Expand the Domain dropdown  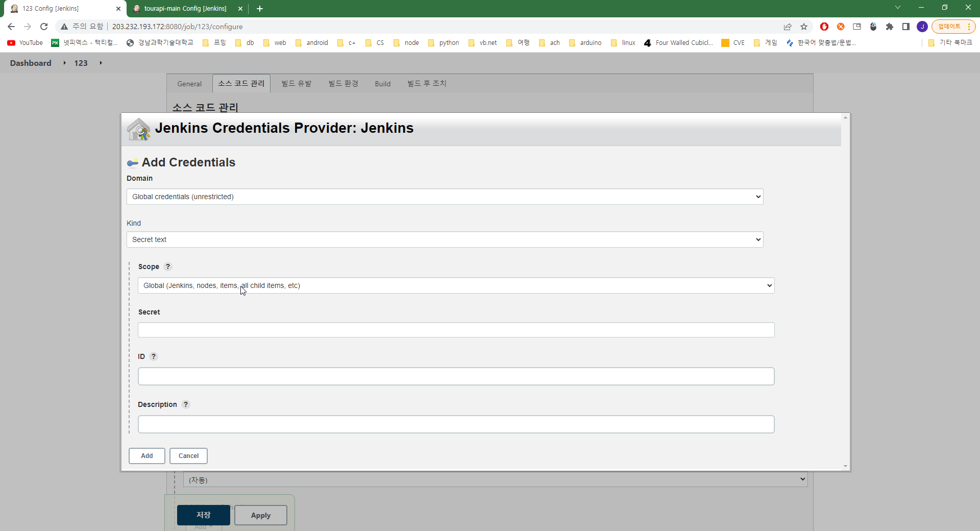click(445, 197)
